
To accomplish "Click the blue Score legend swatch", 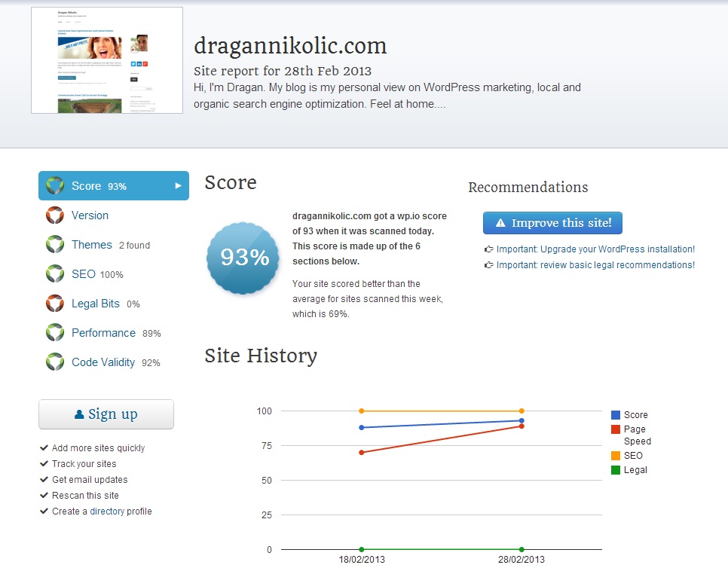I will [x=616, y=415].
